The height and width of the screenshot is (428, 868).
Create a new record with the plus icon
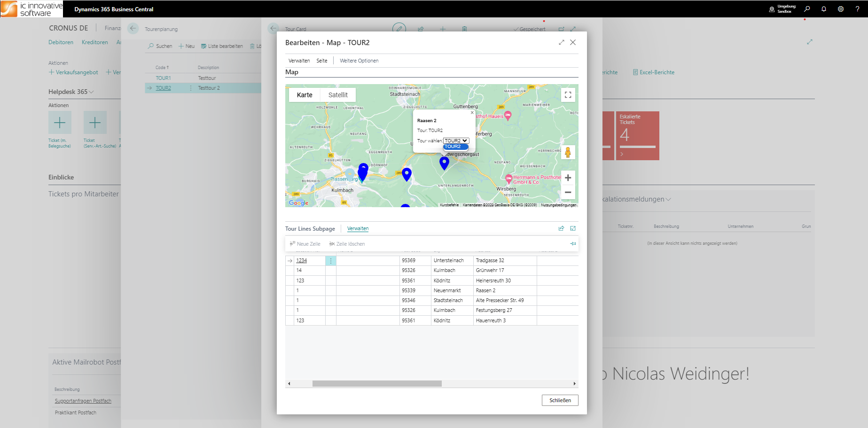tap(442, 29)
